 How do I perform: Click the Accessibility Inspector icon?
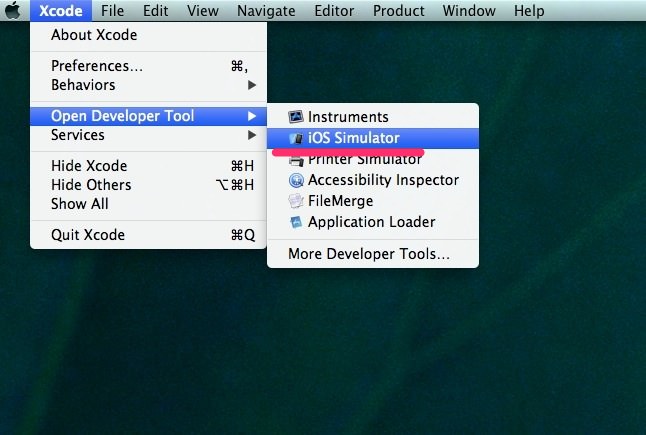(x=296, y=180)
